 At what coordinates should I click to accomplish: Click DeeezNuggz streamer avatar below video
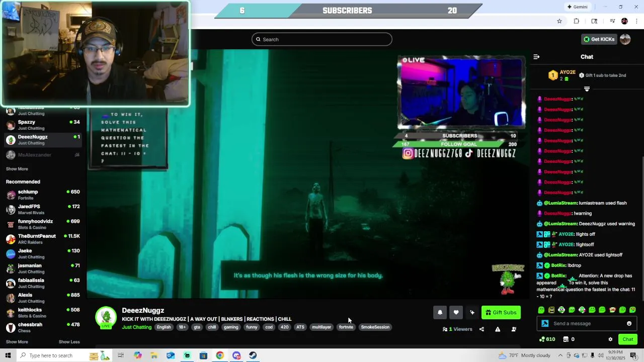click(x=106, y=317)
